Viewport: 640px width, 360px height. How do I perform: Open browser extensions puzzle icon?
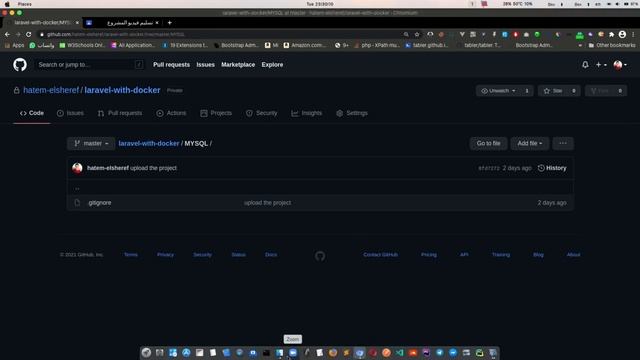click(611, 34)
